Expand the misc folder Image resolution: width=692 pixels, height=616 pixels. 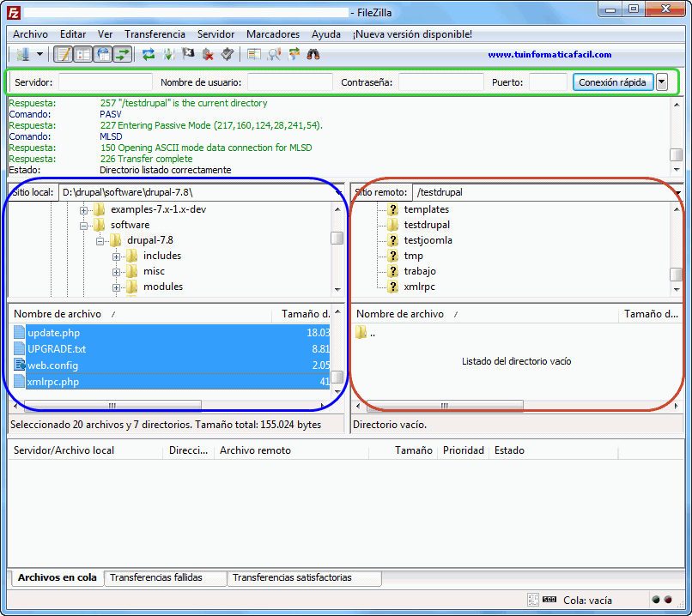(x=116, y=272)
